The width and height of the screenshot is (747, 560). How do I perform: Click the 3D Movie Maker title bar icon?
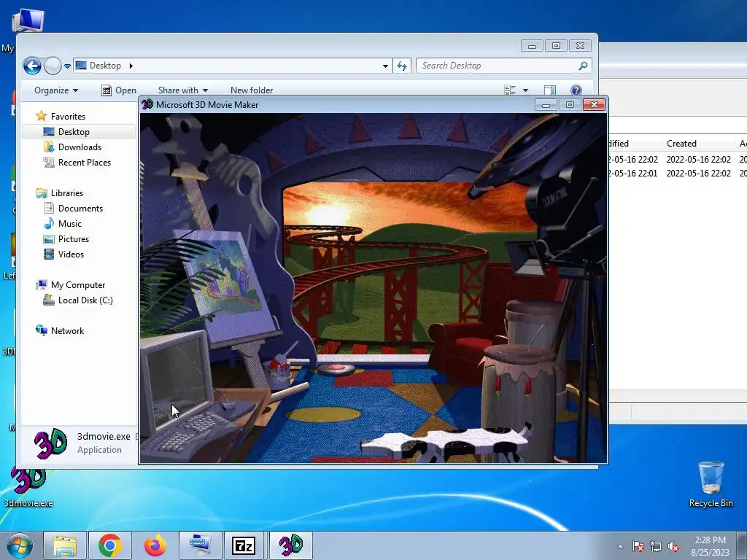pyautogui.click(x=147, y=104)
